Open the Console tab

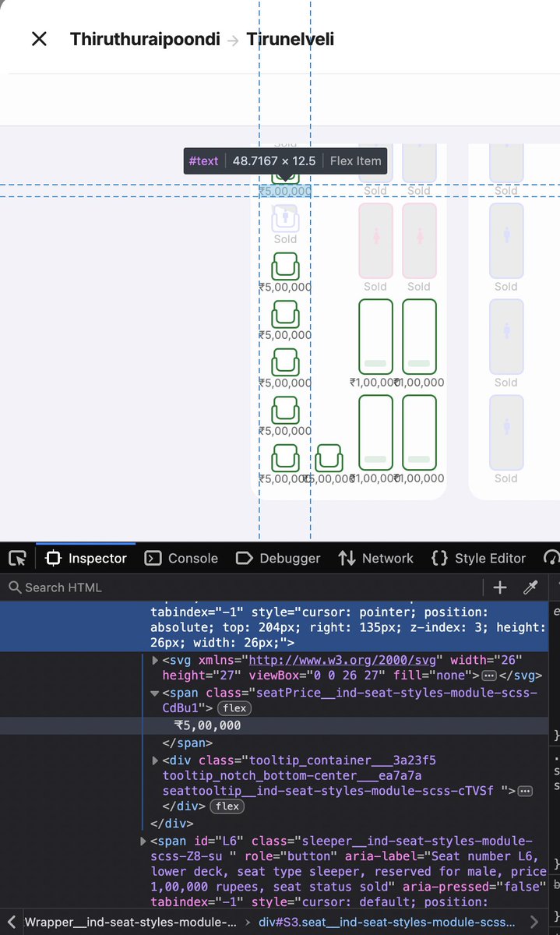pos(181,558)
